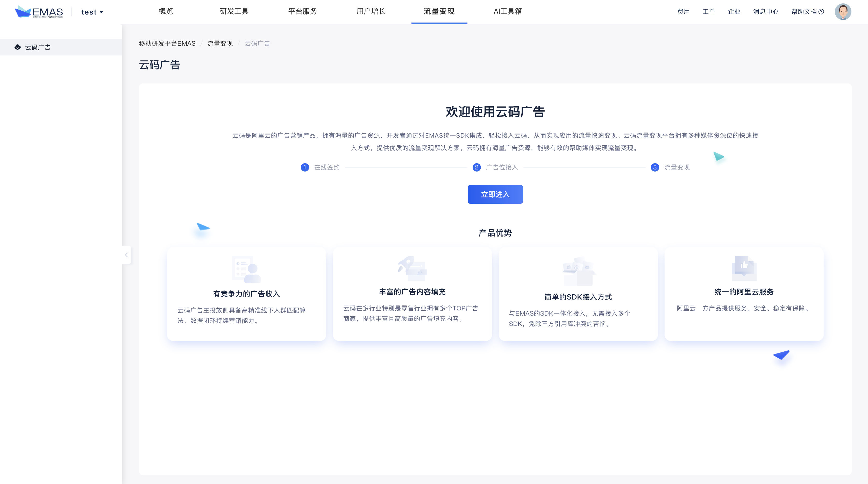This screenshot has width=868, height=484.
Task: Collapse the left sidebar with arrow handle
Action: click(126, 255)
